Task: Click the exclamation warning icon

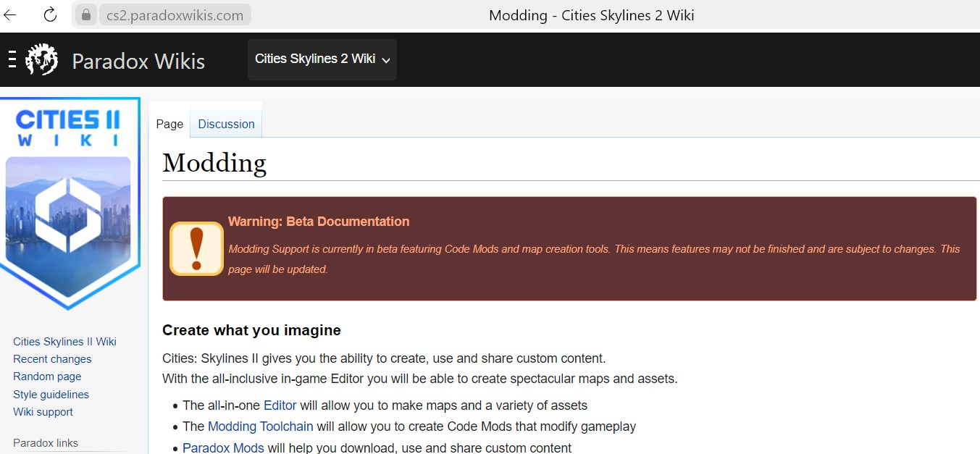Action: coord(196,248)
